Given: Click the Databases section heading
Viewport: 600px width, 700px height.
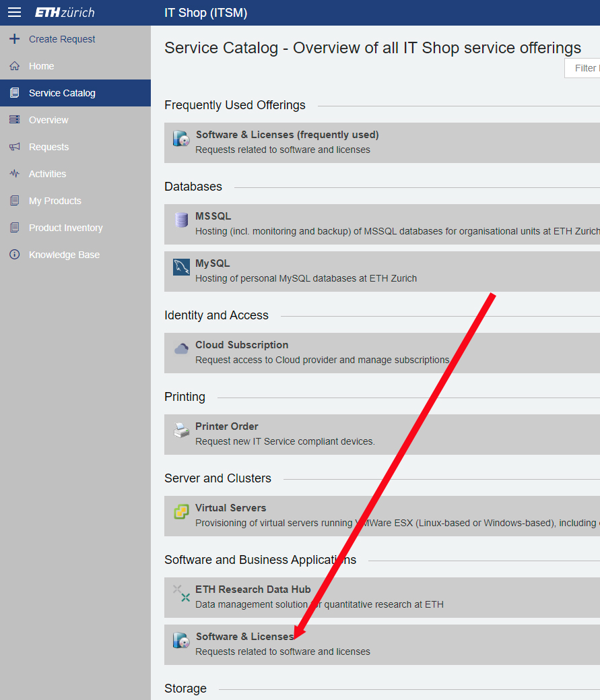Looking at the screenshot, I should pyautogui.click(x=193, y=187).
